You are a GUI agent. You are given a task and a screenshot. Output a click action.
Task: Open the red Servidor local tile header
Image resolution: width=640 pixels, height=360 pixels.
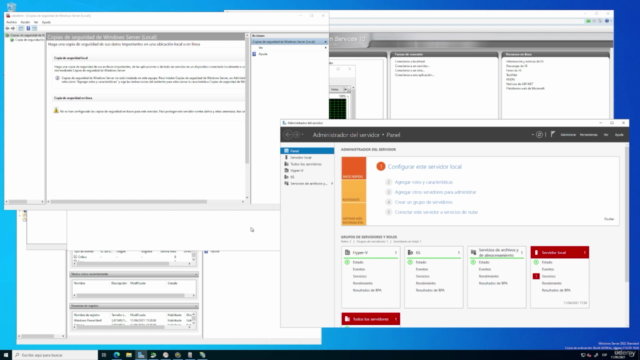click(560, 253)
